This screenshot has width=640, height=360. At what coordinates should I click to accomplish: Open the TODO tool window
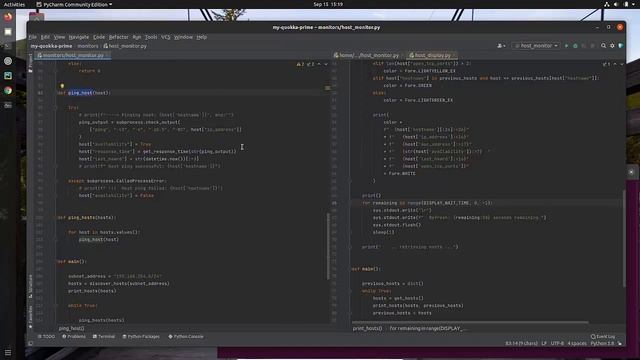(46, 337)
